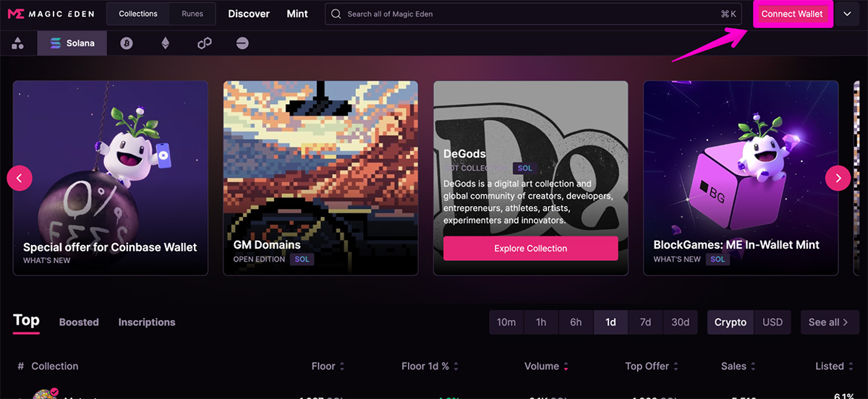This screenshot has width=868, height=399.
Task: Select the Base chain icon
Action: click(242, 43)
